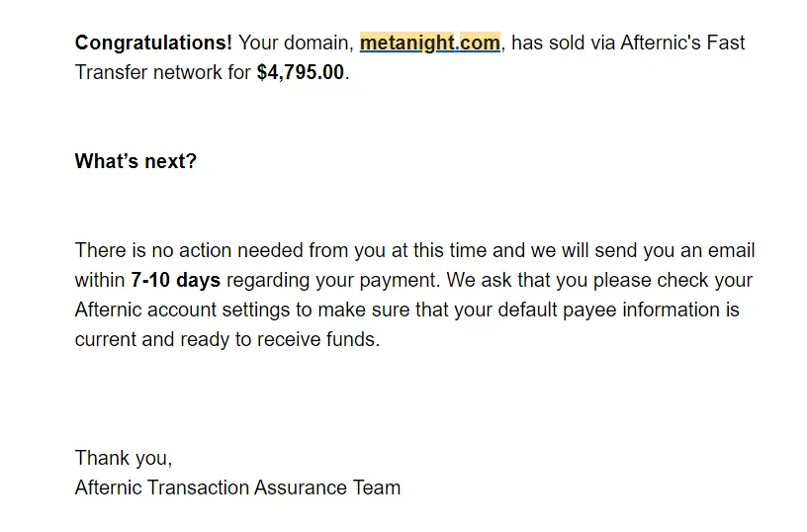Click the words Transfer network for
This screenshot has width=807, height=532.
[162, 72]
